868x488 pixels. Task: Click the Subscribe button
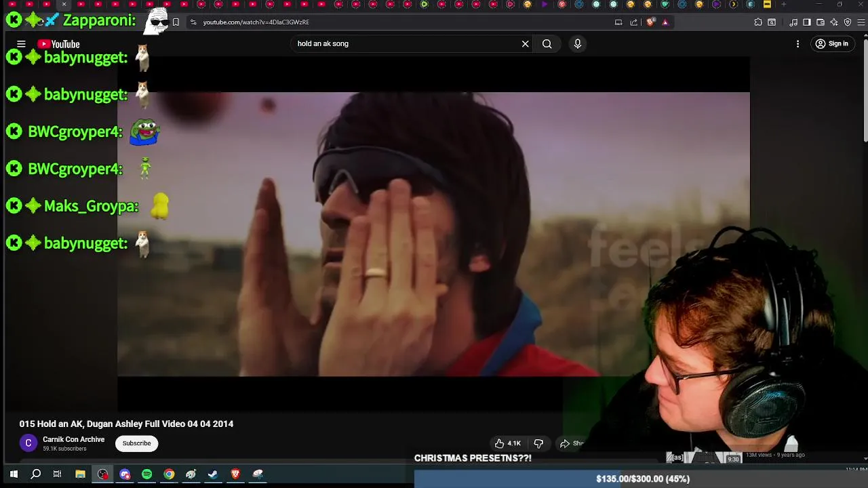coord(137,443)
